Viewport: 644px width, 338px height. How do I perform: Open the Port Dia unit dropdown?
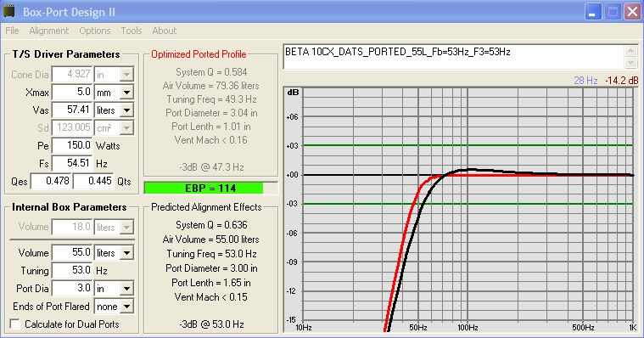coord(127,289)
